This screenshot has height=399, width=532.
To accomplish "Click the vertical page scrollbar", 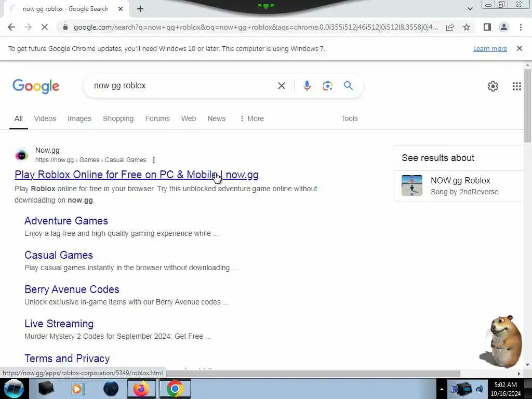I will click(x=527, y=105).
